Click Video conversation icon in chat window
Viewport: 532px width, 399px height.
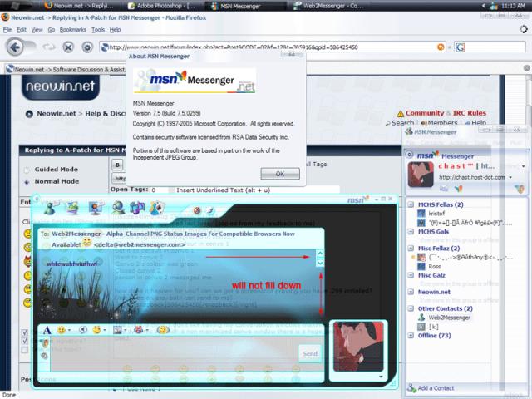tap(96, 208)
